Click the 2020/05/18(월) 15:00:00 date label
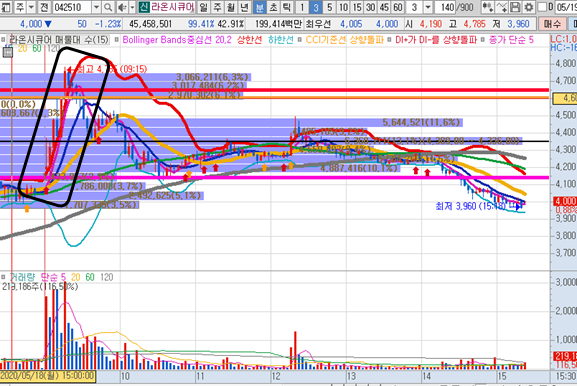Screen dimensions: 577x386 tap(48, 376)
